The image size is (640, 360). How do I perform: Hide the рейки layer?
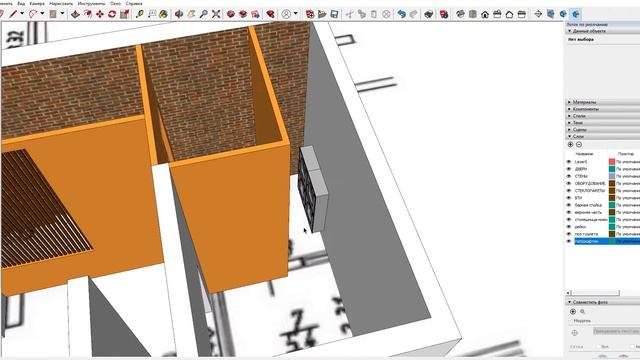(x=569, y=227)
